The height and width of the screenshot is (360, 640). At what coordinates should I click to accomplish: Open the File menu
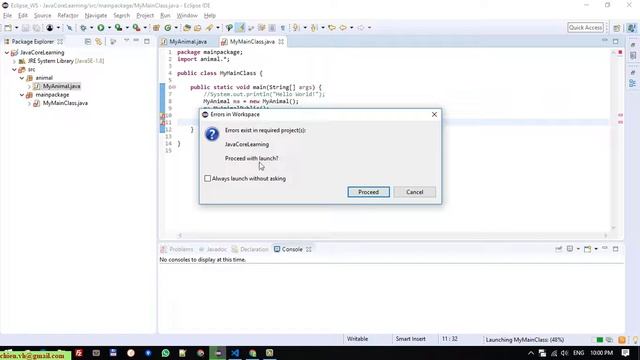7,15
